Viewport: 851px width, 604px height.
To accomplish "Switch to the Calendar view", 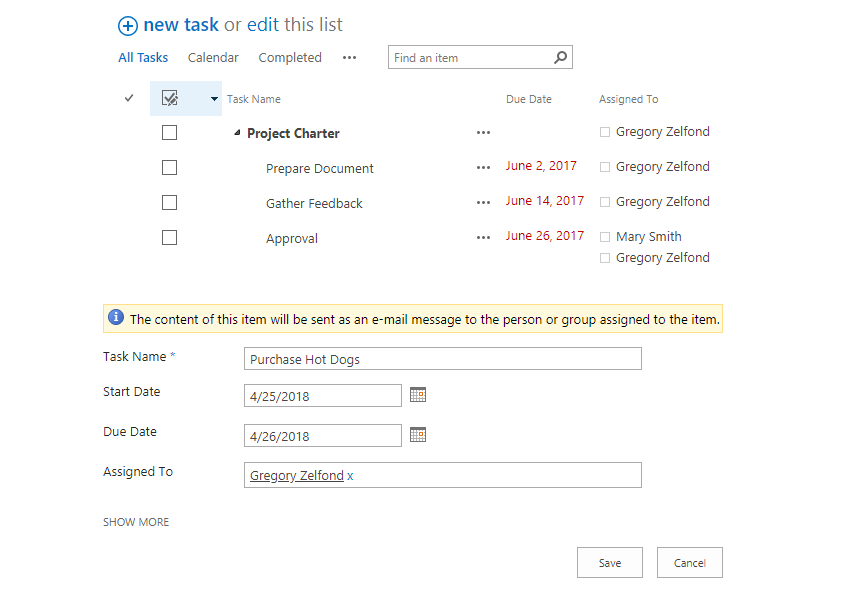I will [x=213, y=58].
